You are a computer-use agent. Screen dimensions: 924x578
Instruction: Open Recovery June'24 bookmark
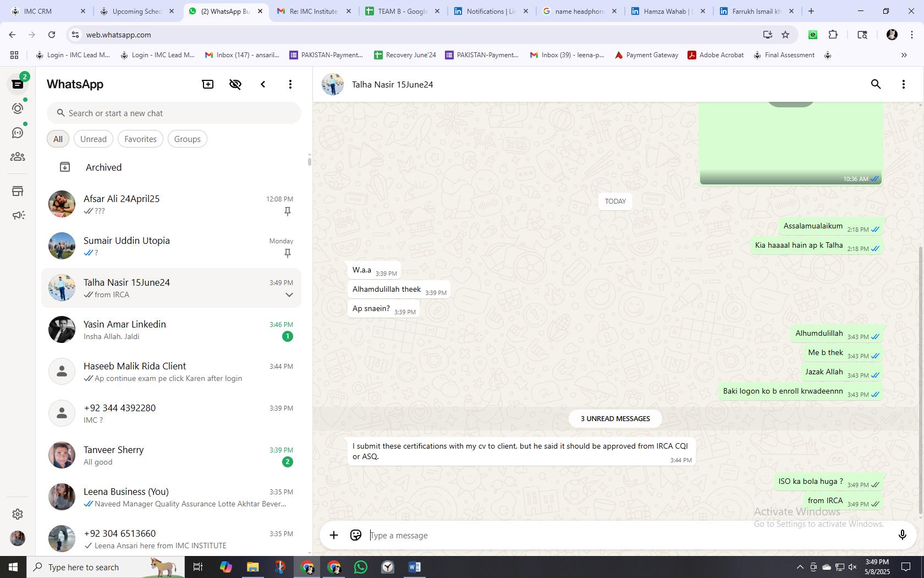click(405, 55)
